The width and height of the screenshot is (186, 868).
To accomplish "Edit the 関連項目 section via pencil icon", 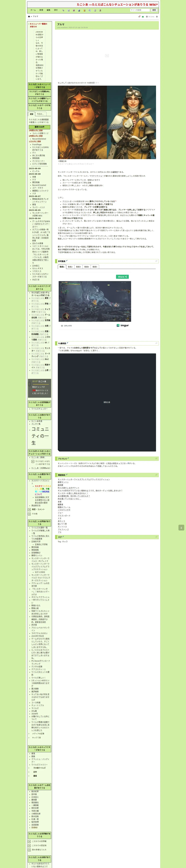I will tap(67, 475).
